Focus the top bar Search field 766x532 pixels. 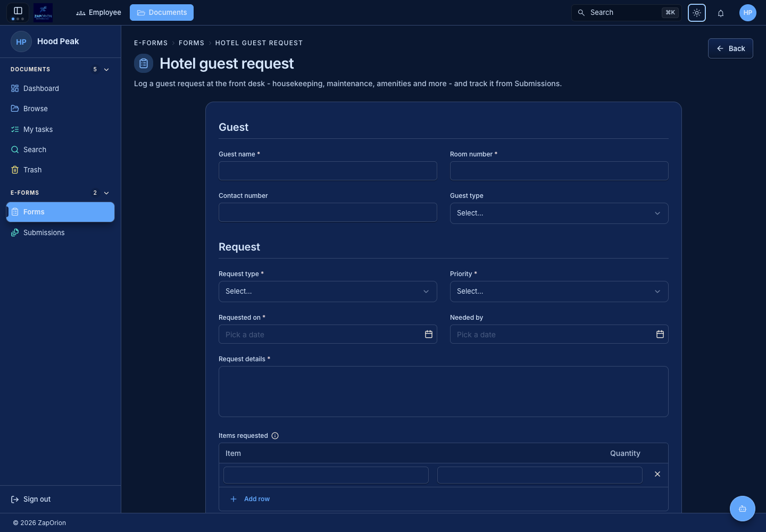627,13
